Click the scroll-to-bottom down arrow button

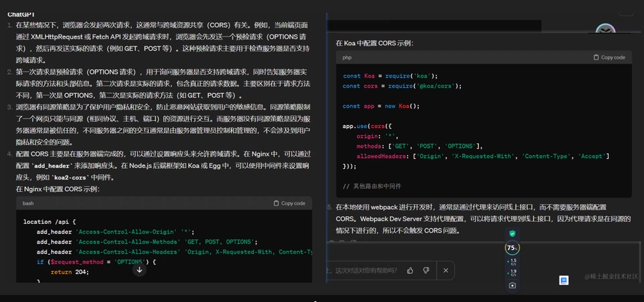tap(140, 269)
